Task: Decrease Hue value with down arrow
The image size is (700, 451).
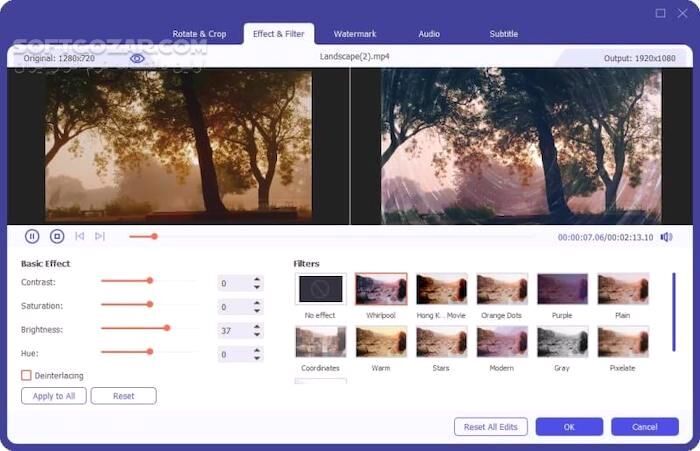Action: (257, 358)
